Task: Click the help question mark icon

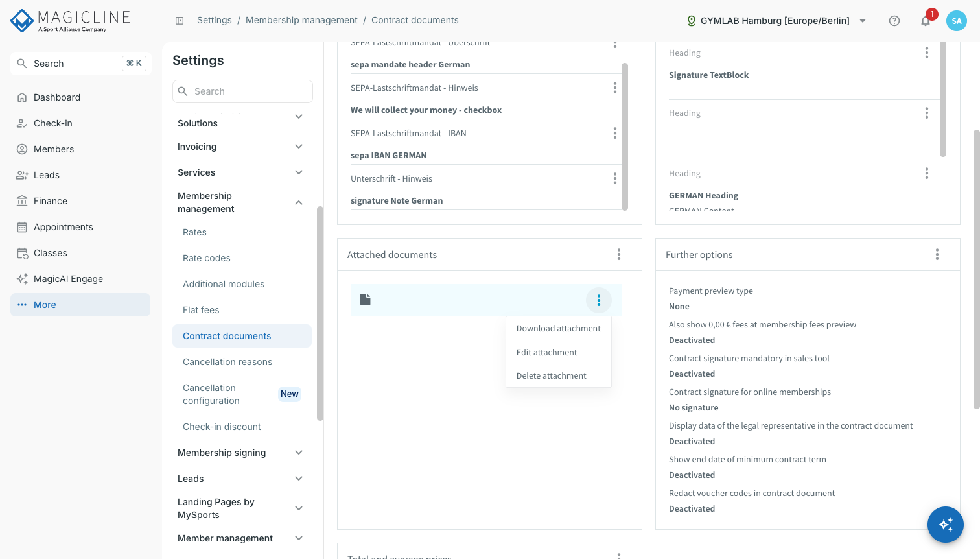Action: click(x=894, y=21)
